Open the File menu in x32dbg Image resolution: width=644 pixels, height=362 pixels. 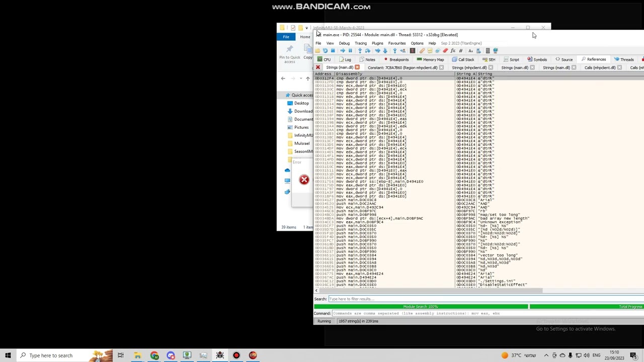pyautogui.click(x=318, y=43)
